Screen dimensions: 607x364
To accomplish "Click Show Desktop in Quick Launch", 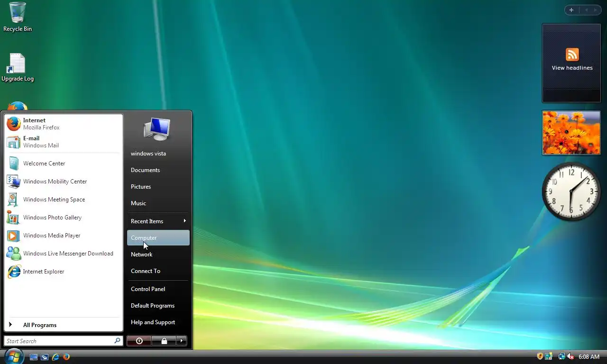I will [x=34, y=357].
